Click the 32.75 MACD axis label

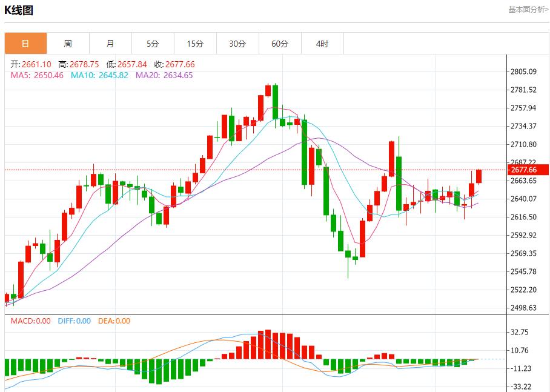521,332
